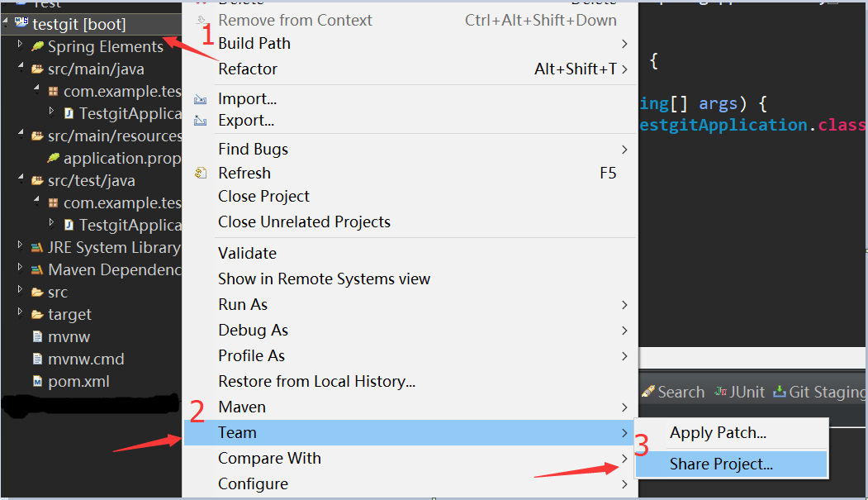Collapse the src/main/java folder

pyautogui.click(x=21, y=67)
